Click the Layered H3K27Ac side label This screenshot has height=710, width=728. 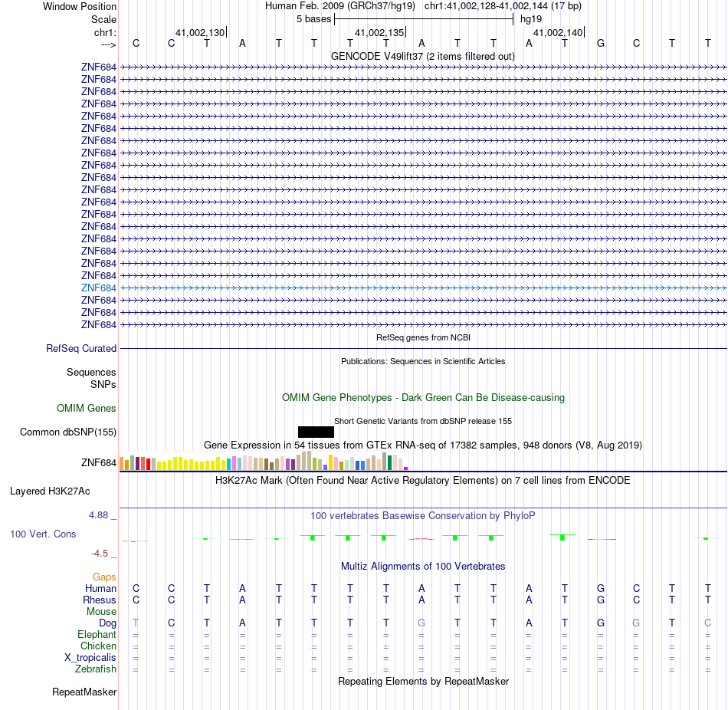[50, 491]
